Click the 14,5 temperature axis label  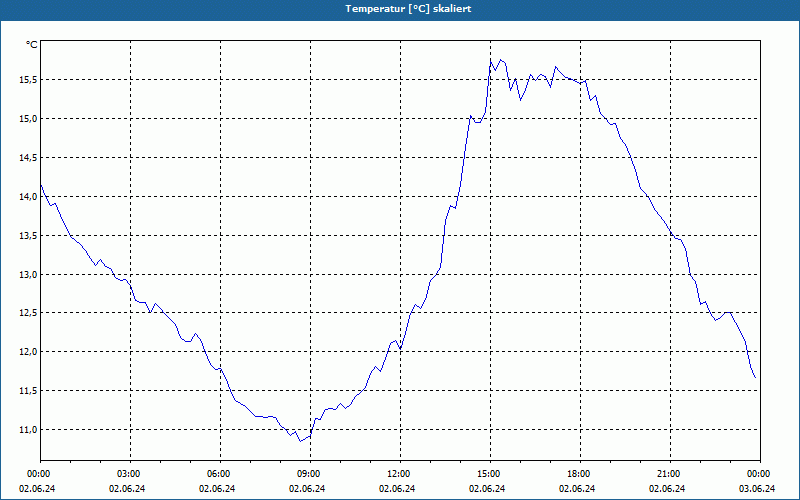click(28, 158)
